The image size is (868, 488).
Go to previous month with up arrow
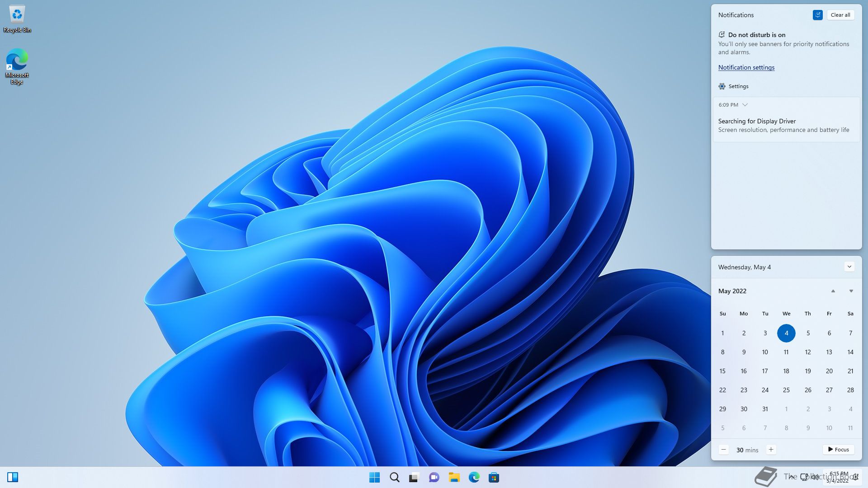pyautogui.click(x=833, y=291)
